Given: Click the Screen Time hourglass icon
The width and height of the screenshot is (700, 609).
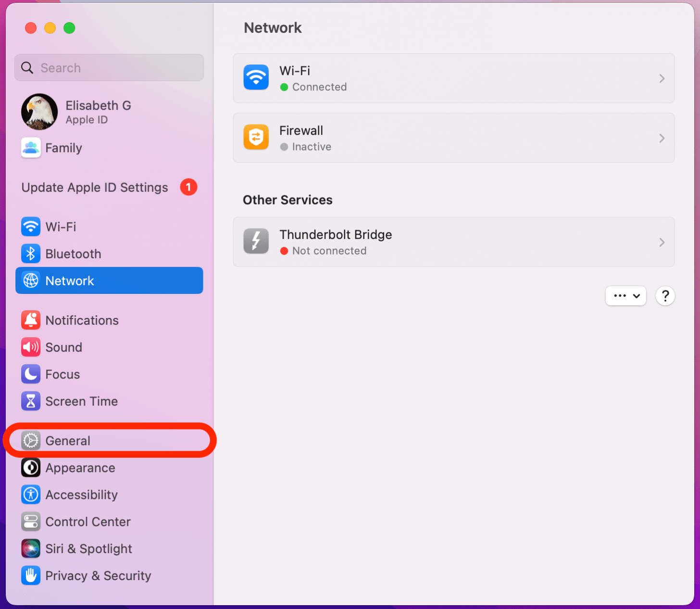Looking at the screenshot, I should point(30,401).
